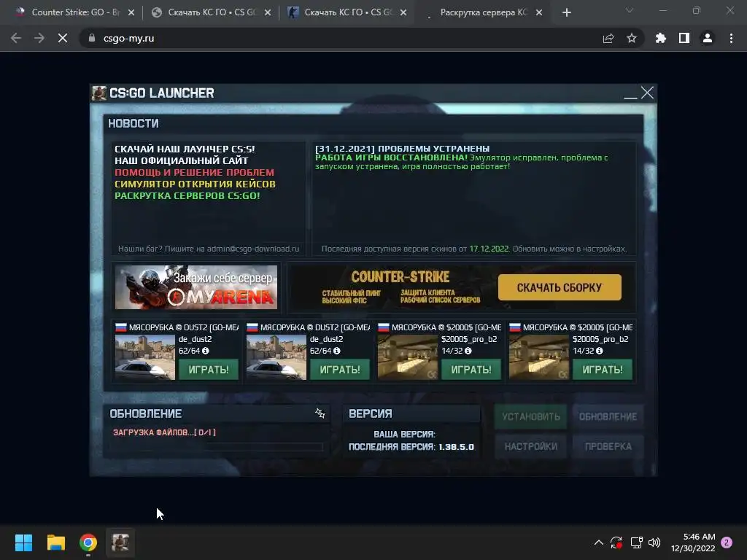Bookmark this page with star icon
The width and height of the screenshot is (747, 560).
(x=632, y=38)
